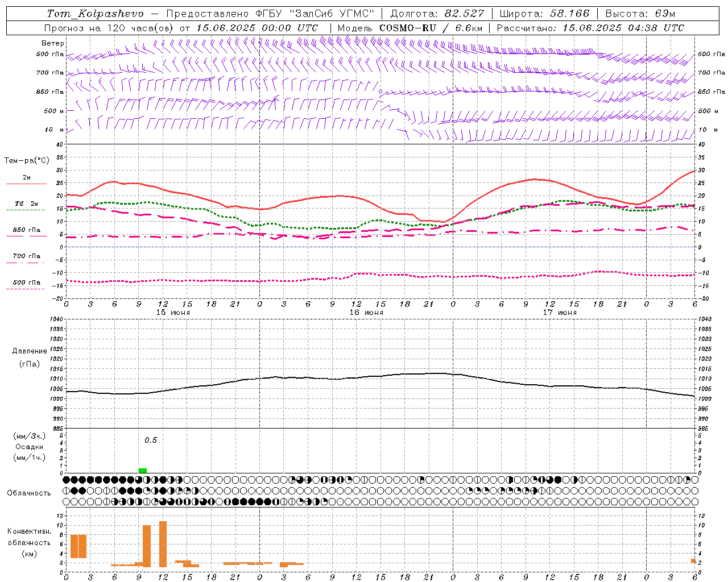The image size is (728, 582).
Task: Click the Давление pressure panel label
Action: tap(30, 351)
